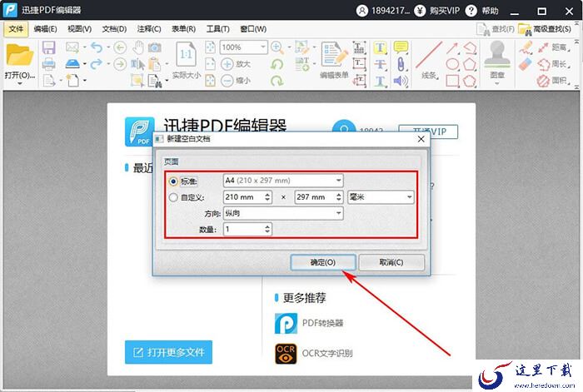Open the A4 page size dropdown
This screenshot has width=583, height=392.
pyautogui.click(x=283, y=181)
